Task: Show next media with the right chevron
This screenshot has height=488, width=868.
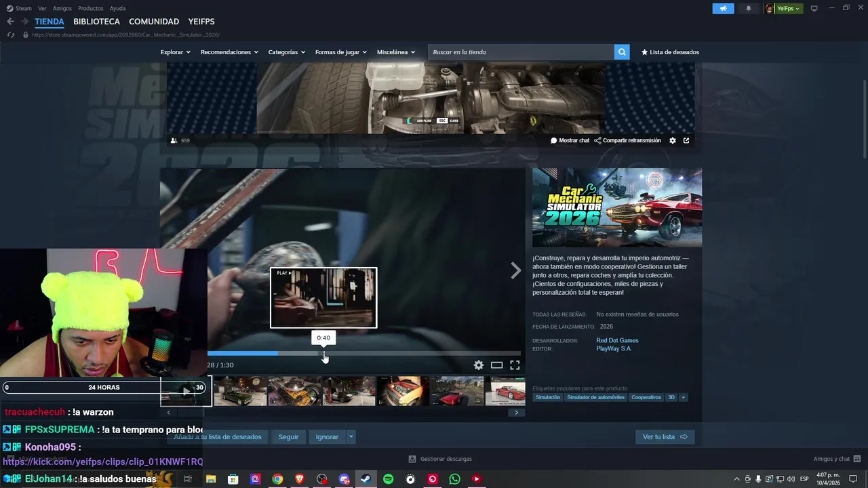Action: point(516,270)
